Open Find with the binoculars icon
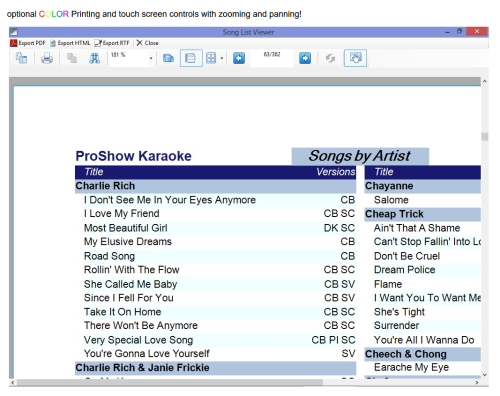This screenshot has width=500, height=396. [95, 58]
